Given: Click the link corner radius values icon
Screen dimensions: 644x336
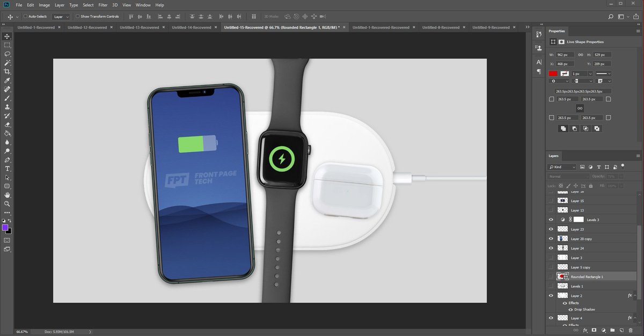Looking at the screenshot, I should click(580, 108).
